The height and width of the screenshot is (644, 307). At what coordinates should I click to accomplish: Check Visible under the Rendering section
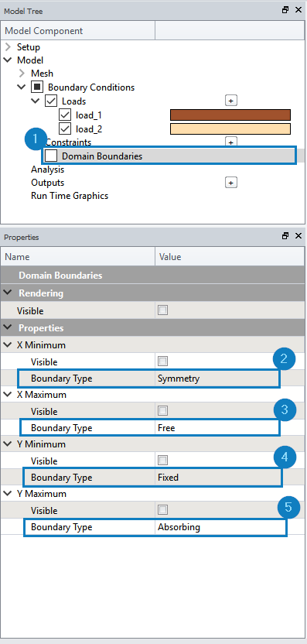[x=162, y=310]
